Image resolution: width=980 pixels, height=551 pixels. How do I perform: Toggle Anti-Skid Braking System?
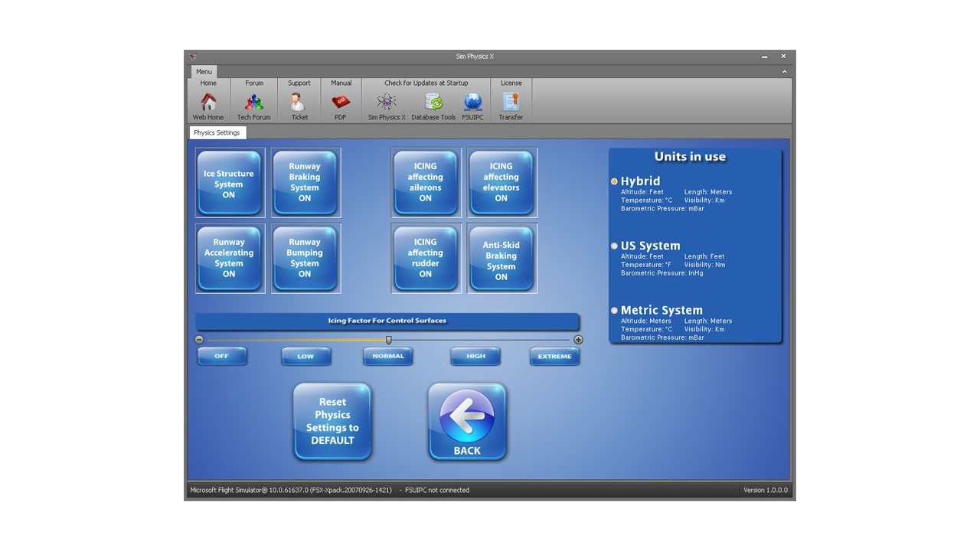(x=501, y=259)
